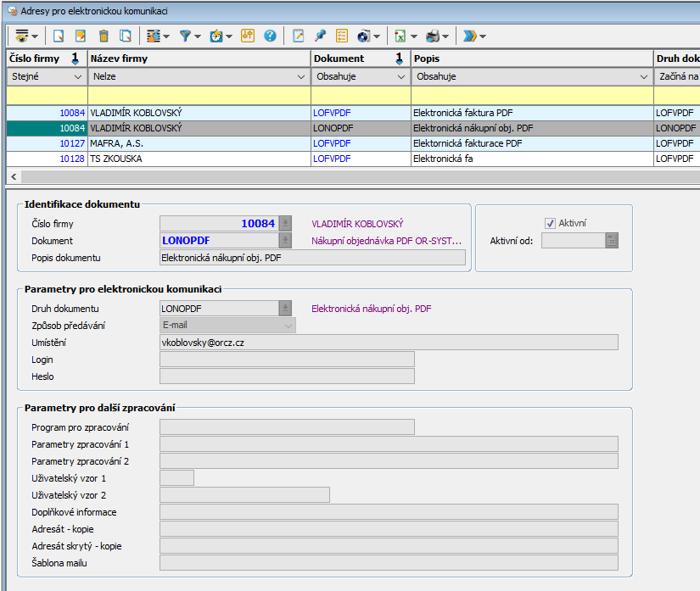Open help with the question mark icon
Screen dimensions: 700x591
(270, 36)
